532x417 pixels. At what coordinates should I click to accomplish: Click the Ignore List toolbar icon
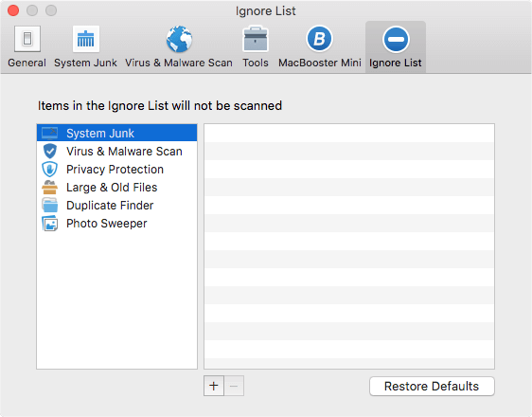pos(396,39)
